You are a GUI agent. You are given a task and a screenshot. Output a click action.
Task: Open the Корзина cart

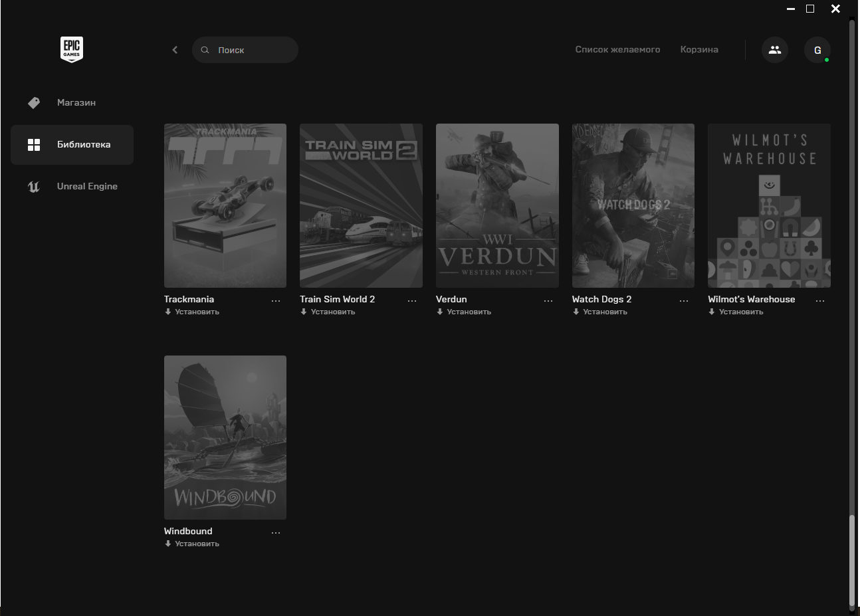tap(699, 49)
